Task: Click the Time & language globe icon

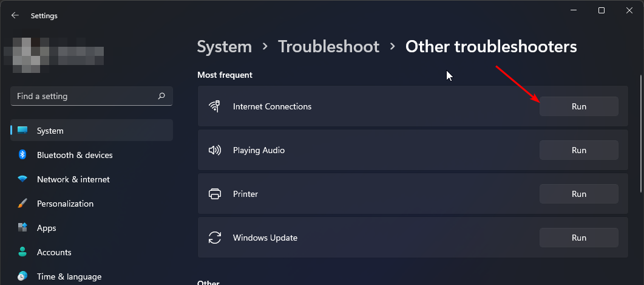Action: (x=22, y=276)
